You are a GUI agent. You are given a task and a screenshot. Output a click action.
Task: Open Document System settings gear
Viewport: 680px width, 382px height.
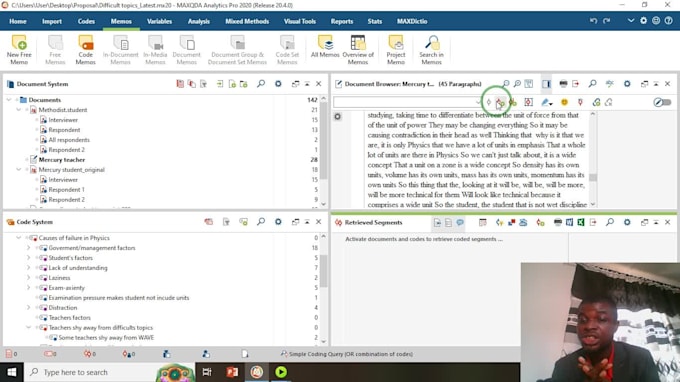pyautogui.click(x=278, y=84)
